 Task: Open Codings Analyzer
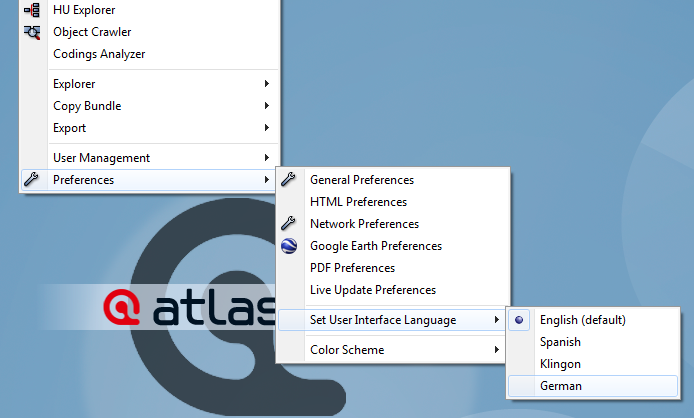click(x=150, y=54)
